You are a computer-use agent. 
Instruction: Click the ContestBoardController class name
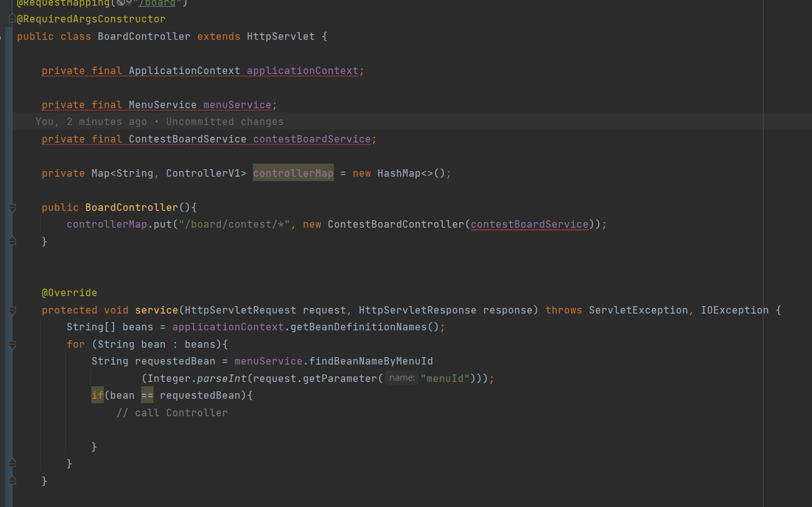[x=396, y=224]
